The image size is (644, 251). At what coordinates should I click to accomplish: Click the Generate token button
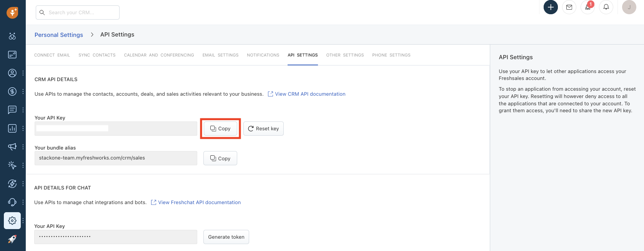click(x=226, y=237)
